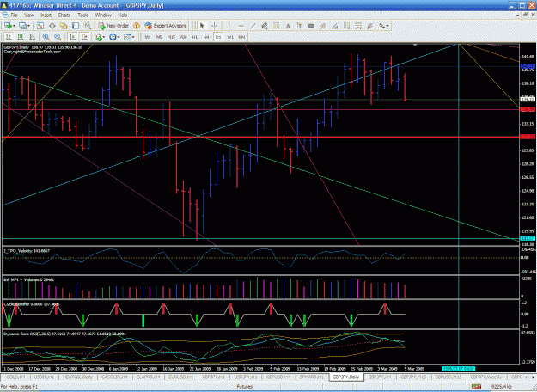Toggle chart Auto Scroll
Viewport: 537px width, 392px height.
click(x=72, y=37)
